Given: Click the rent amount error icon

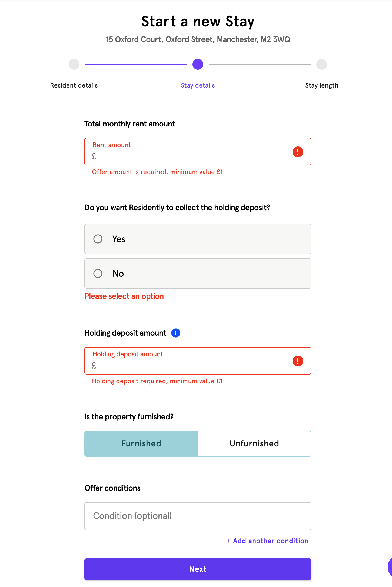Looking at the screenshot, I should 298,152.
